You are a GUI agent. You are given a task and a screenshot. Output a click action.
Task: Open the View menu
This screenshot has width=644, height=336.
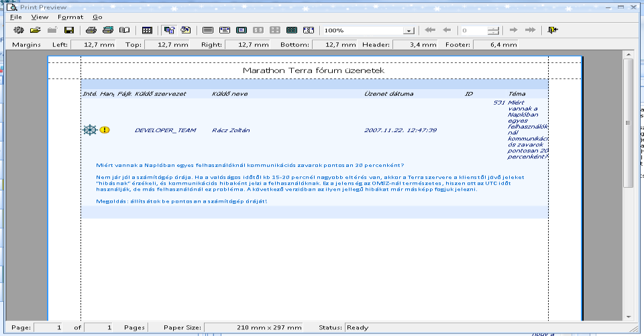click(x=40, y=17)
